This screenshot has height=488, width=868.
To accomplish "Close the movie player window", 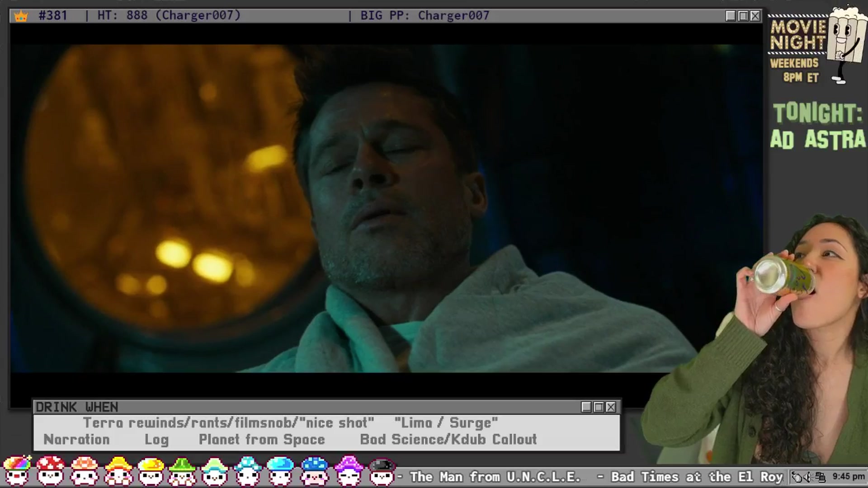I will click(x=755, y=16).
